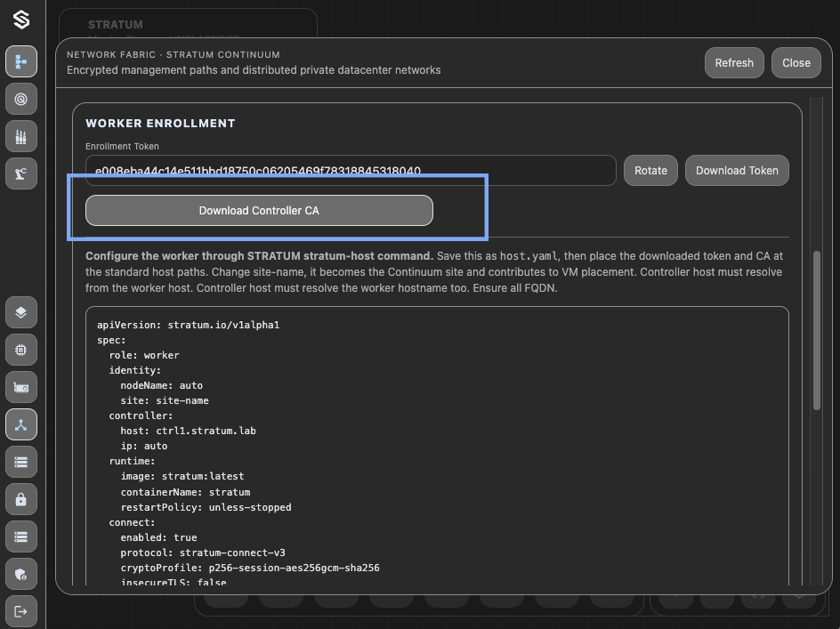The image size is (840, 629).
Task: Refresh the Network Fabric panel
Action: tap(734, 62)
